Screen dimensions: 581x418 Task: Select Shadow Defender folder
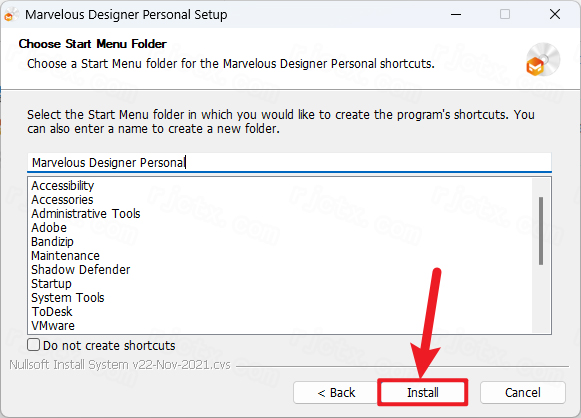pyautogui.click(x=81, y=269)
